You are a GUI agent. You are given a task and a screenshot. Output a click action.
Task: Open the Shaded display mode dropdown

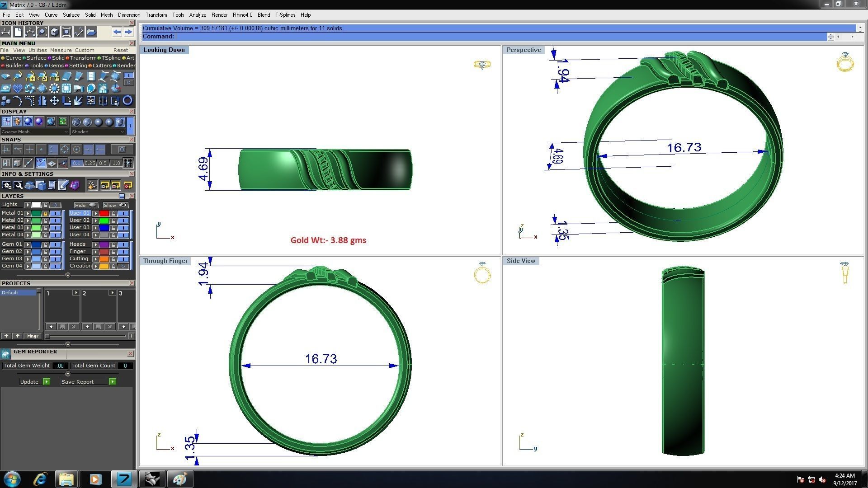(x=98, y=132)
